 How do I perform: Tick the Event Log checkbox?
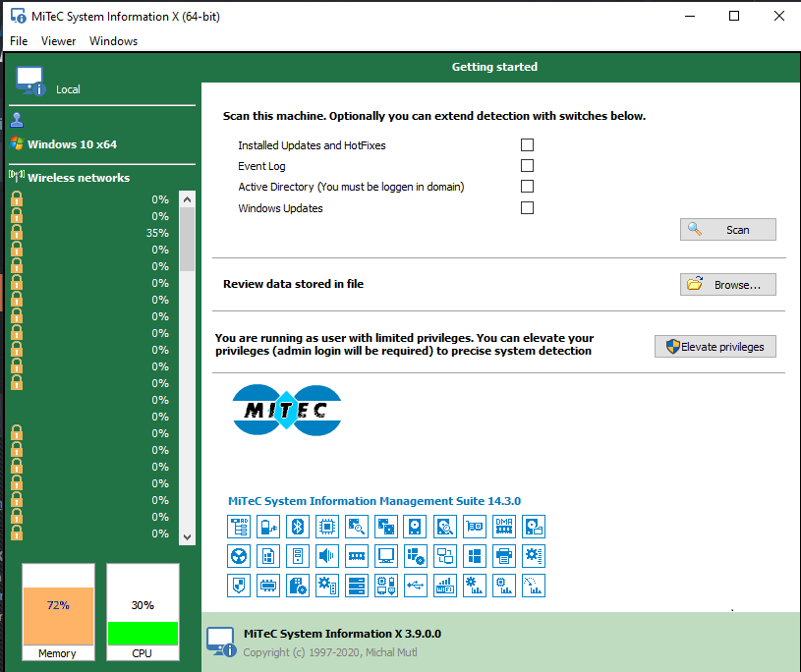(x=527, y=165)
